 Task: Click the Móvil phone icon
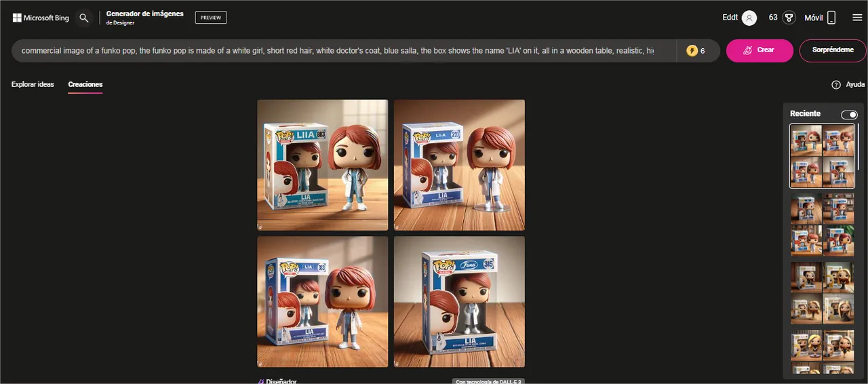(831, 18)
